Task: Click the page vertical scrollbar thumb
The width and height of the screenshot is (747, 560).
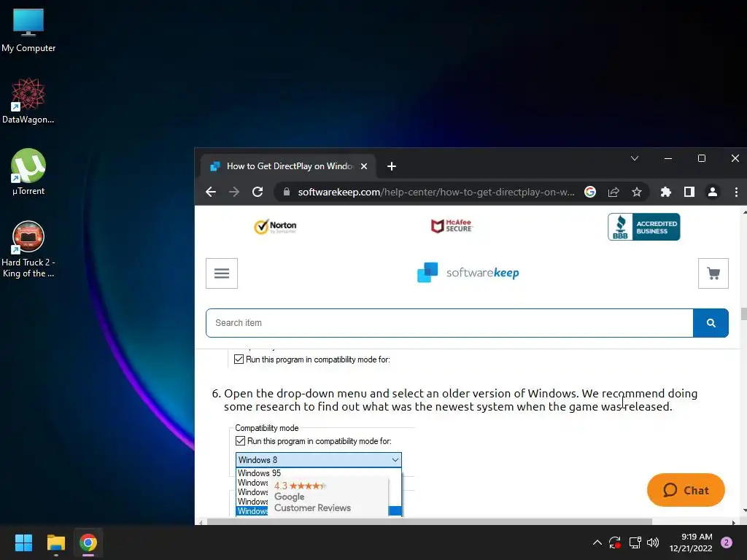Action: click(x=743, y=314)
